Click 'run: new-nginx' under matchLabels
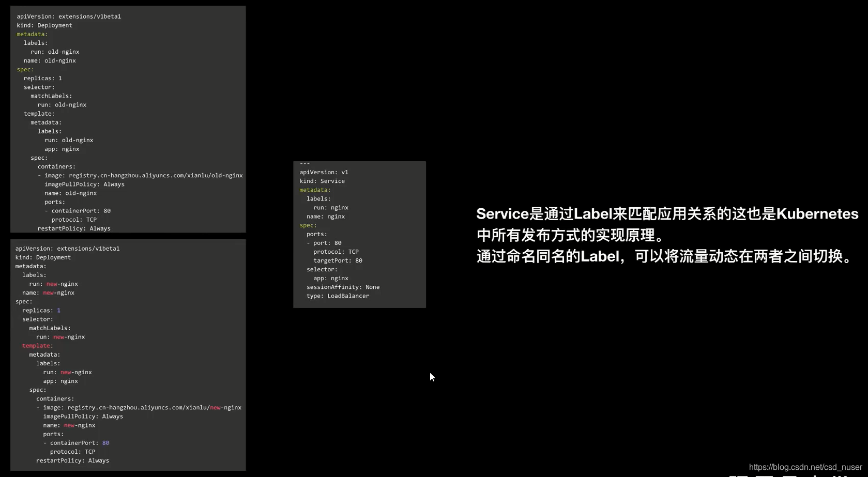Screen dimensions: 868x477 click(60, 337)
